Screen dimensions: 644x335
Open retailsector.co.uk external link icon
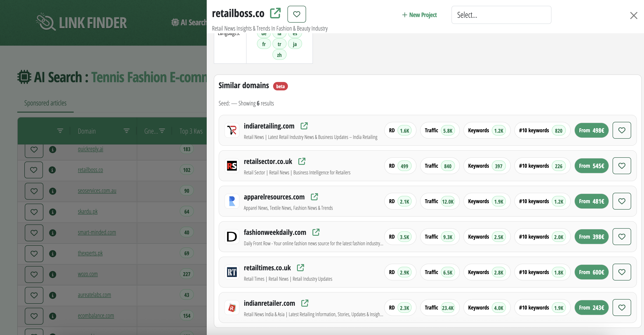click(302, 161)
